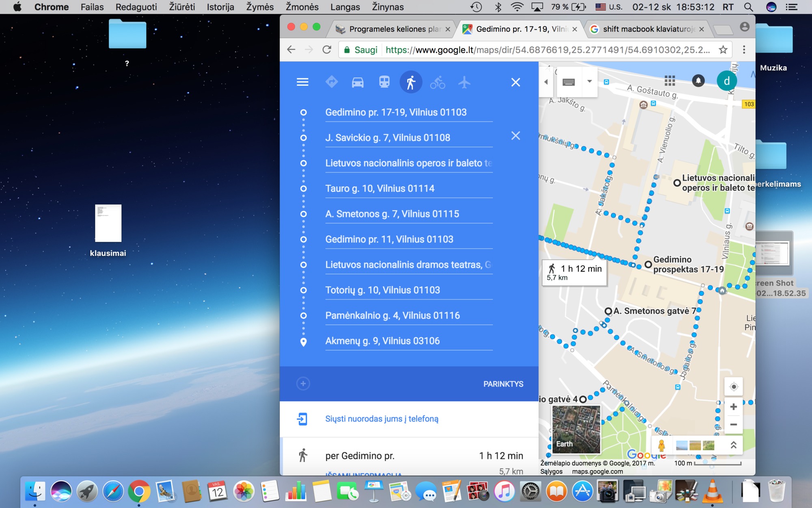Expand input tools dropdown arrow
This screenshot has width=812, height=508.
point(590,82)
